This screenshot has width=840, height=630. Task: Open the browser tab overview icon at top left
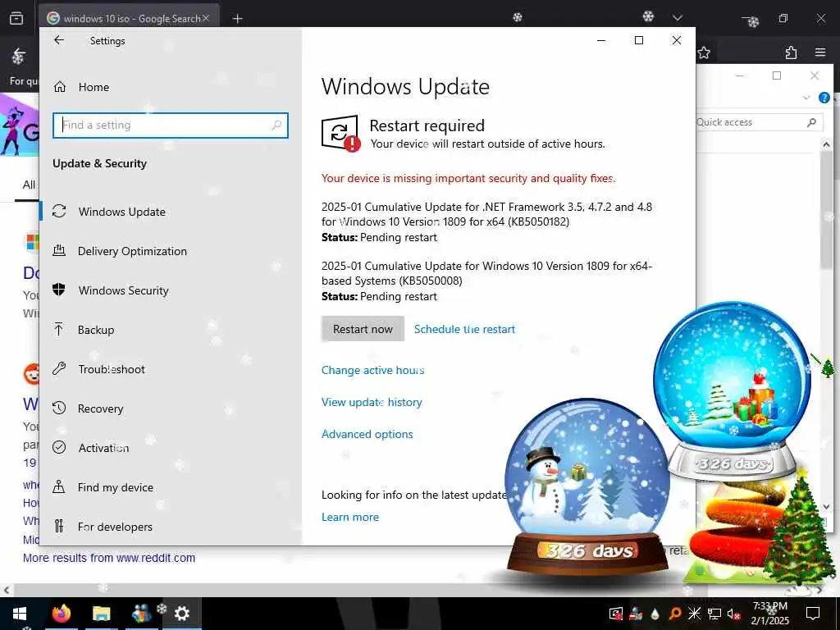coord(16,19)
